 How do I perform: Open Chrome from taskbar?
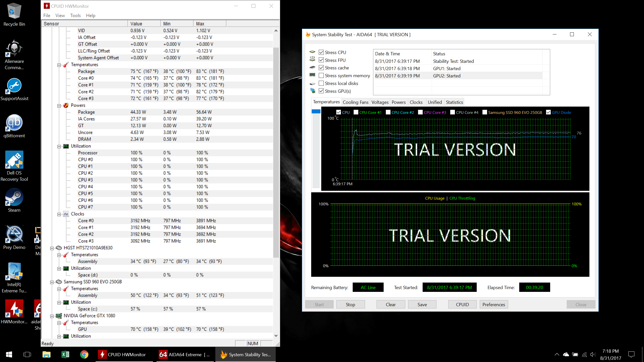point(84,354)
